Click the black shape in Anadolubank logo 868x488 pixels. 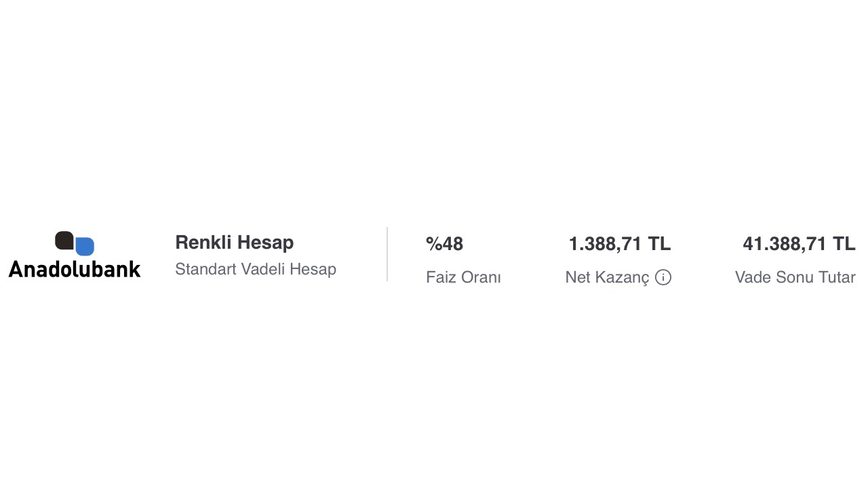(64, 240)
